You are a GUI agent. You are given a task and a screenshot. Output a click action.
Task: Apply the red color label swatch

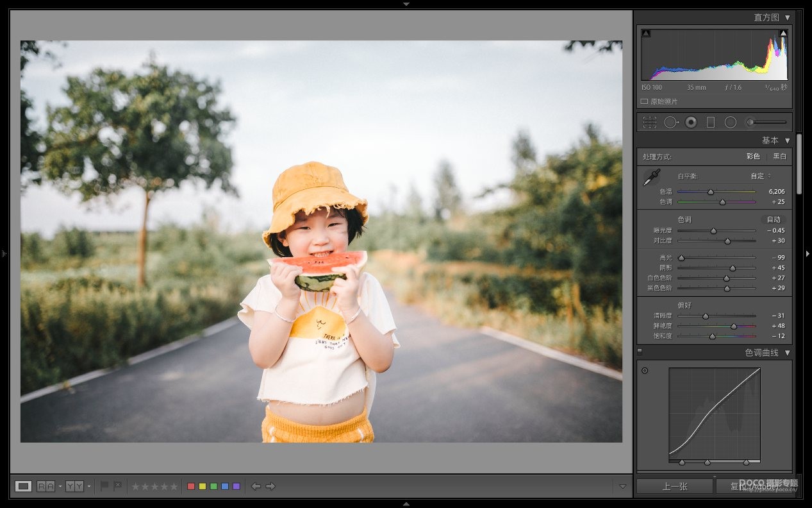pos(191,486)
